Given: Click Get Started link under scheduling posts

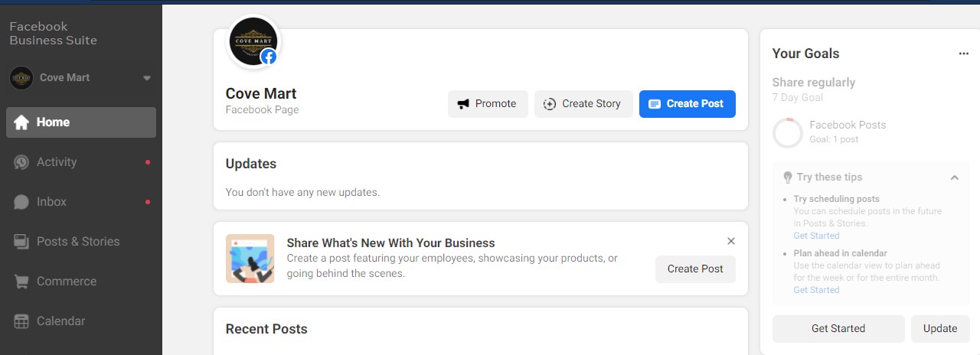Looking at the screenshot, I should 816,236.
